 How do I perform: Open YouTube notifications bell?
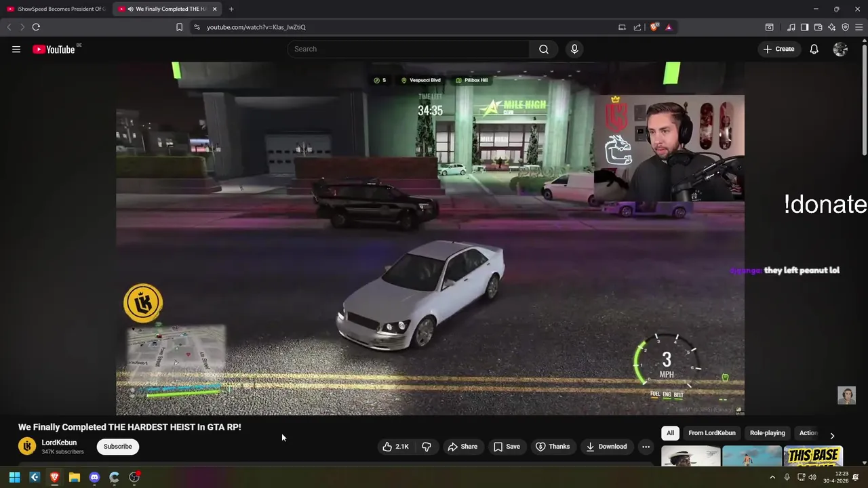coord(814,49)
